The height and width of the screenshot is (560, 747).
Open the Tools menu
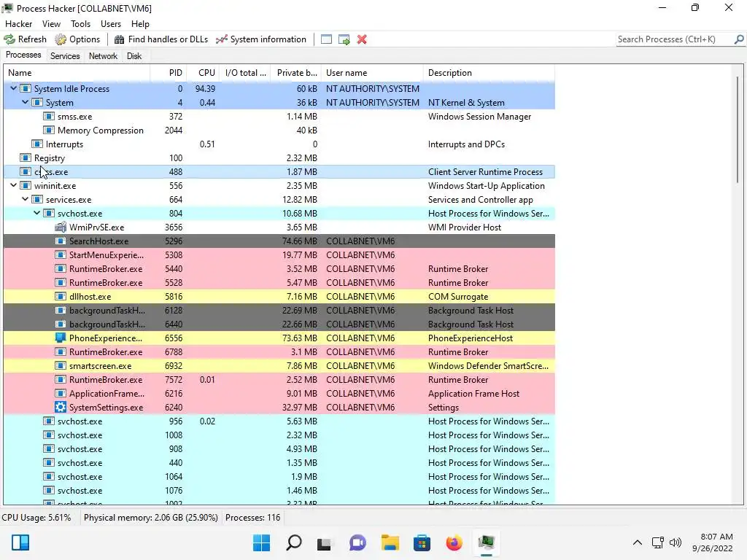tap(80, 24)
